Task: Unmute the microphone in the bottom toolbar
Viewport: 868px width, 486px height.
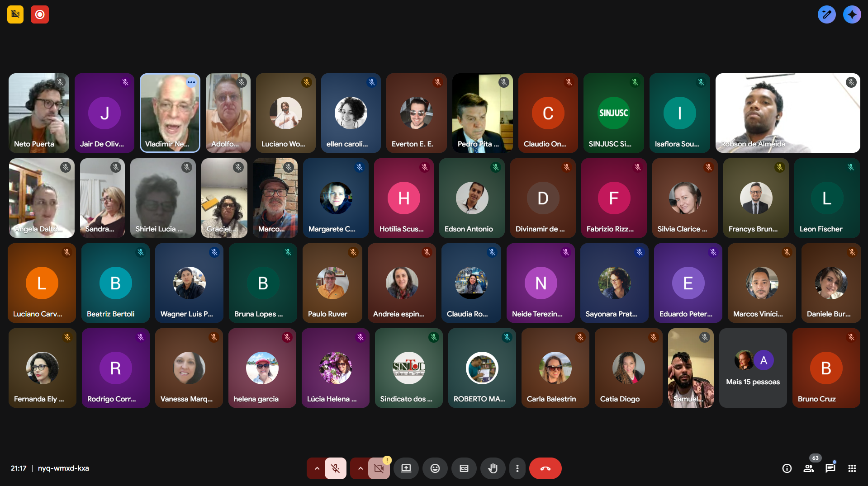Action: tap(335, 468)
